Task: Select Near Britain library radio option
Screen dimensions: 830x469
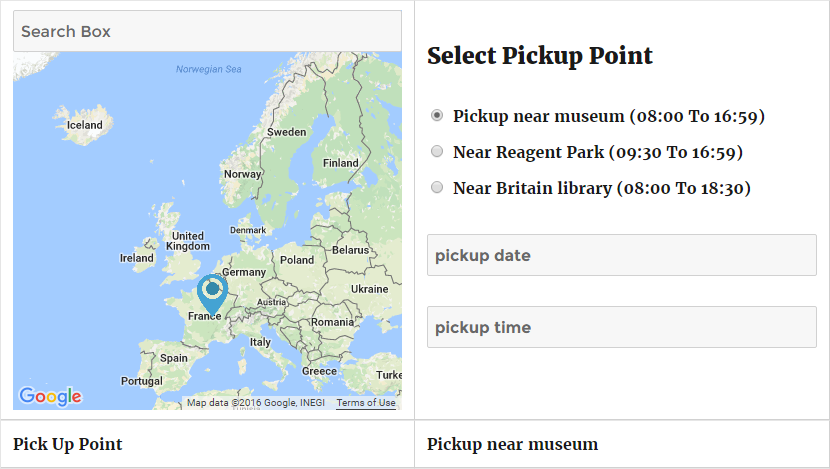Action: pyautogui.click(x=437, y=187)
